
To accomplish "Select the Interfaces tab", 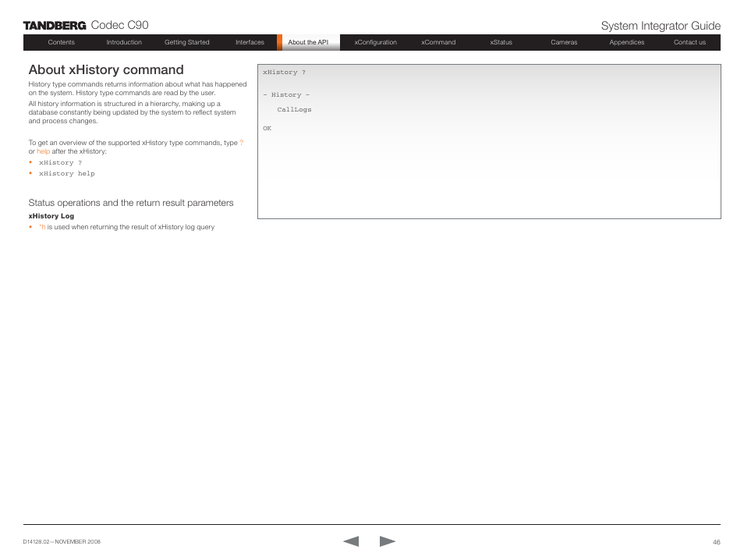I will coord(250,43).
